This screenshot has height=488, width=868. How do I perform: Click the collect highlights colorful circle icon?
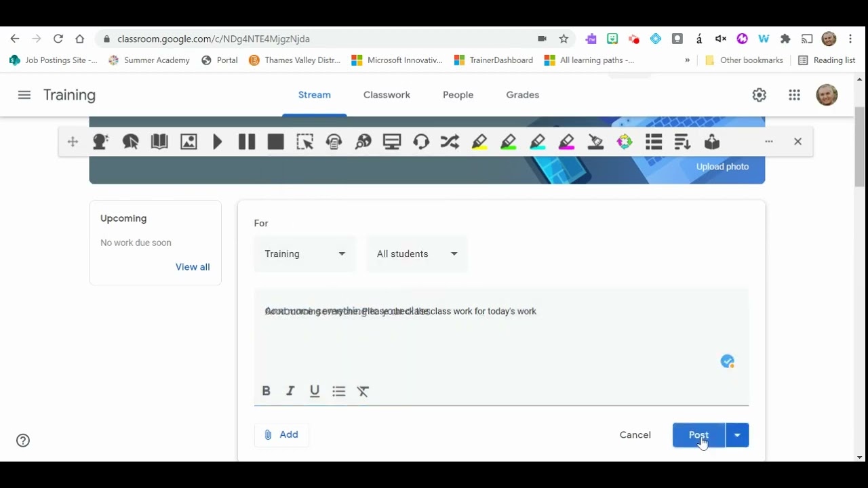click(625, 142)
